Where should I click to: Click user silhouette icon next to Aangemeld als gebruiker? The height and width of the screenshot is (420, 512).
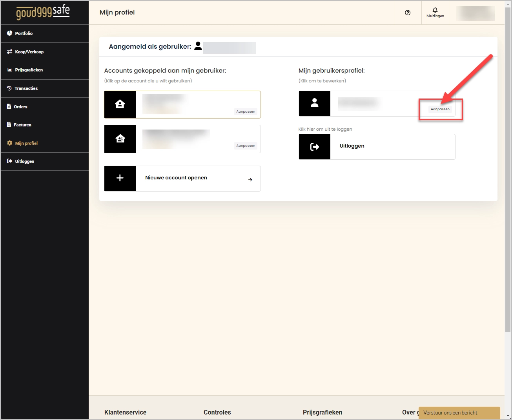[198, 46]
